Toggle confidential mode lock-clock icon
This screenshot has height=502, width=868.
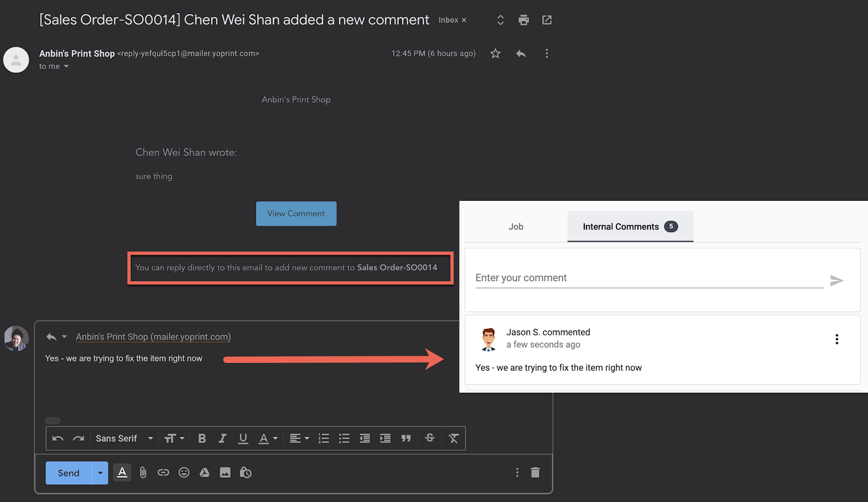tap(246, 473)
